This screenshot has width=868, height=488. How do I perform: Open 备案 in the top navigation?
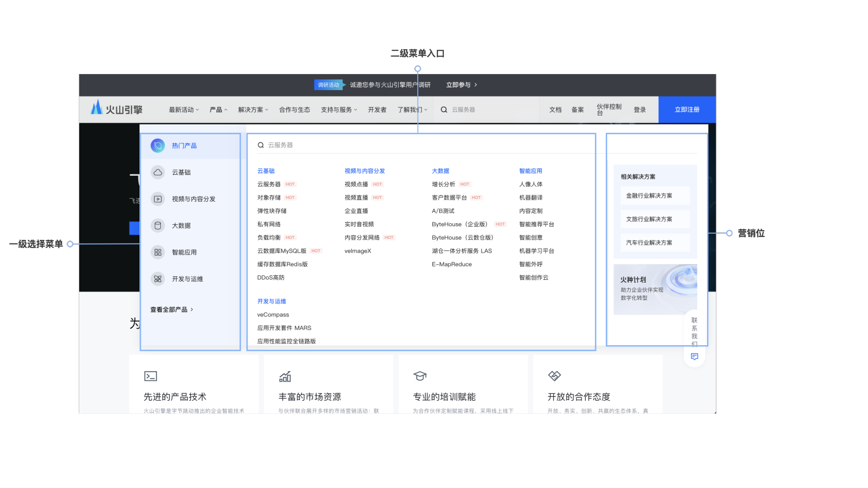578,110
